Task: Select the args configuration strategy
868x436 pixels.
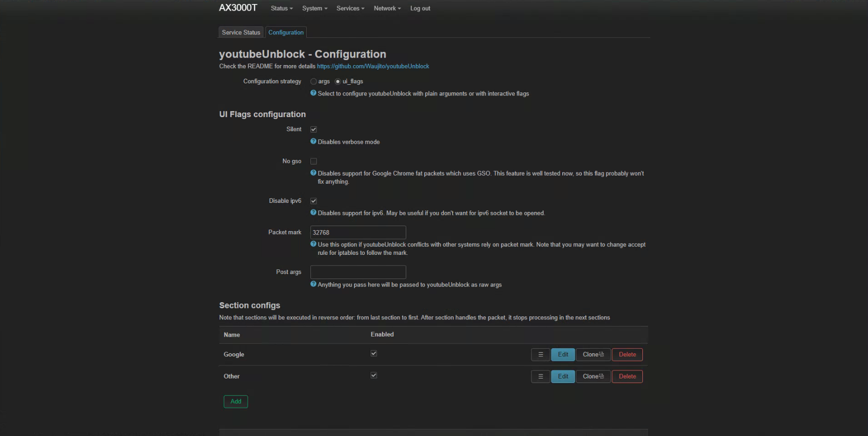Action: 313,82
